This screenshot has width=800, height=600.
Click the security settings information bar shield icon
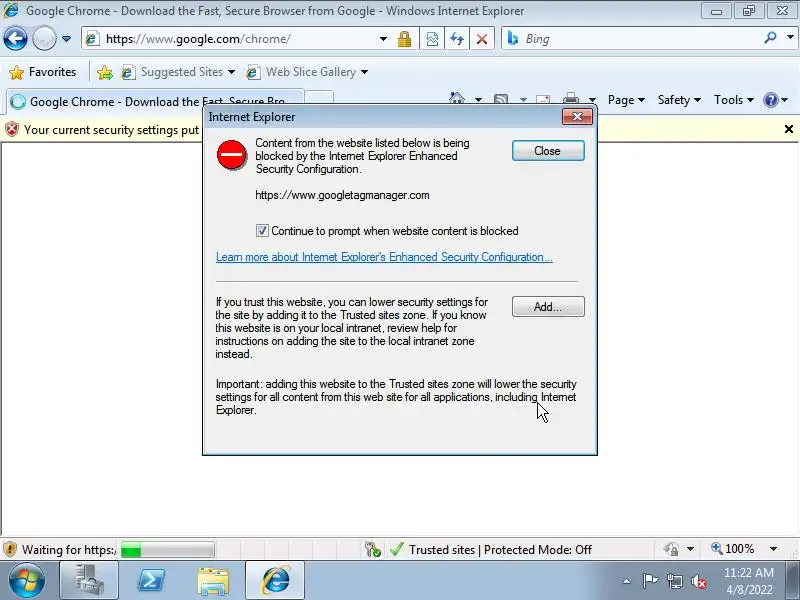(12, 130)
